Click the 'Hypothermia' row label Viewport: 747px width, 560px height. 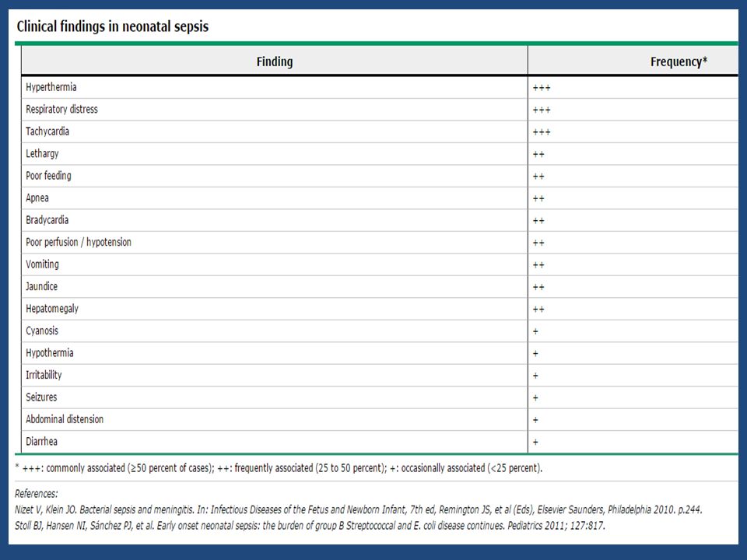point(50,353)
